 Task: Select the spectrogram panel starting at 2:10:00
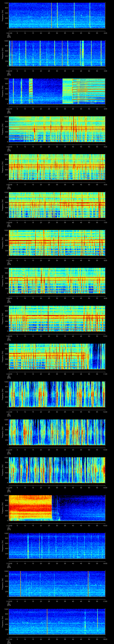[57, 356]
